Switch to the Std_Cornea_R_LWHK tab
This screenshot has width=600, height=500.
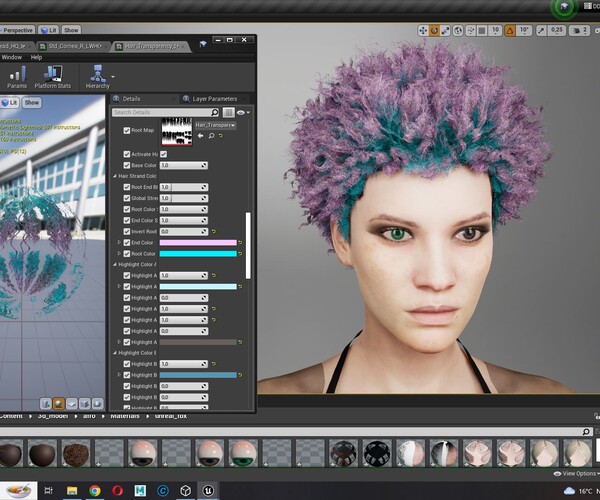click(73, 46)
